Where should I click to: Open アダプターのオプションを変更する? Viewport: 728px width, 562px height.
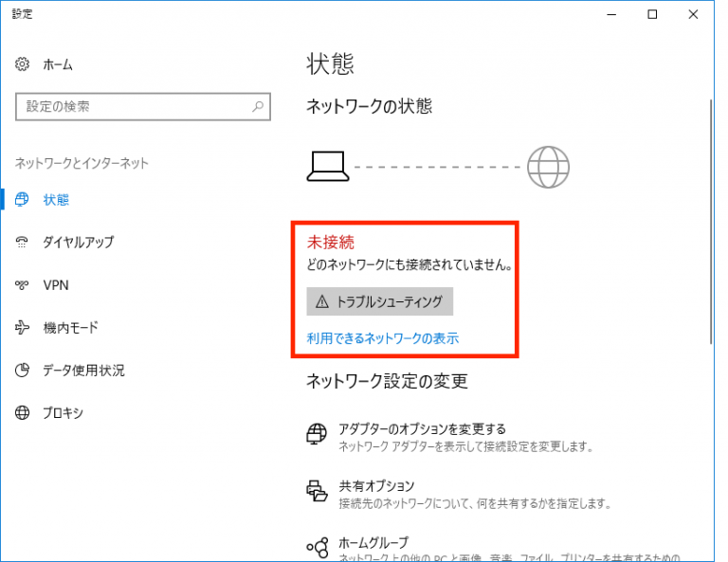pos(422,428)
